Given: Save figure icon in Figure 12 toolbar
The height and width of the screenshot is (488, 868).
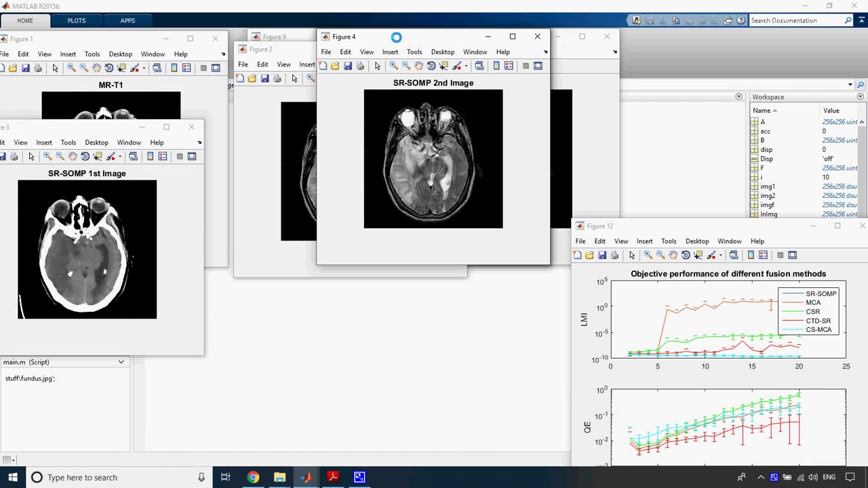Looking at the screenshot, I should 602,255.
